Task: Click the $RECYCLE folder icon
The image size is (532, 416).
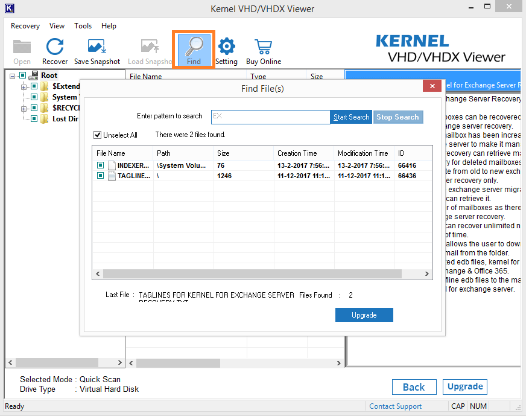Action: pyautogui.click(x=45, y=108)
